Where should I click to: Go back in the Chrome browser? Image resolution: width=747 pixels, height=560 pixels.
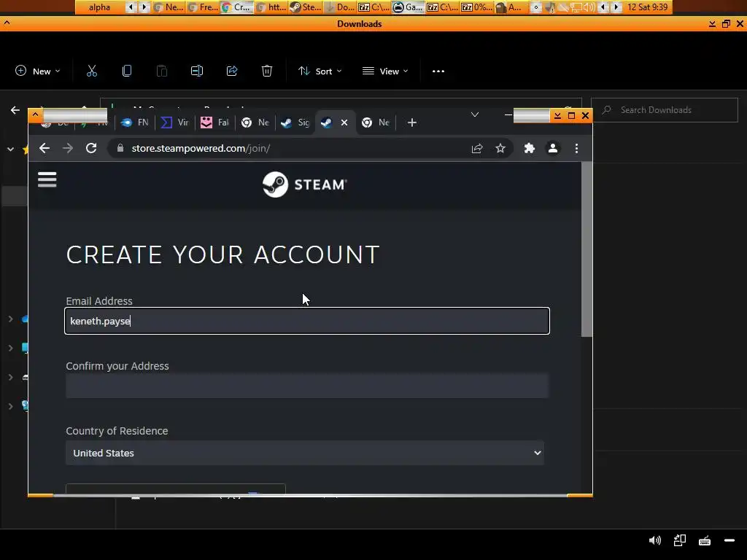point(44,148)
